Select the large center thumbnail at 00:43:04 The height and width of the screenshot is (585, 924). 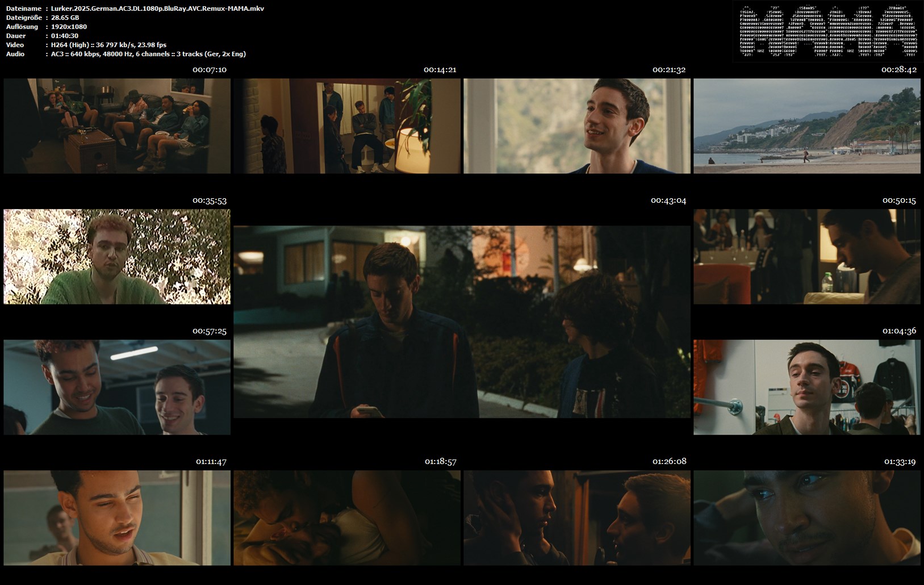[462, 322]
